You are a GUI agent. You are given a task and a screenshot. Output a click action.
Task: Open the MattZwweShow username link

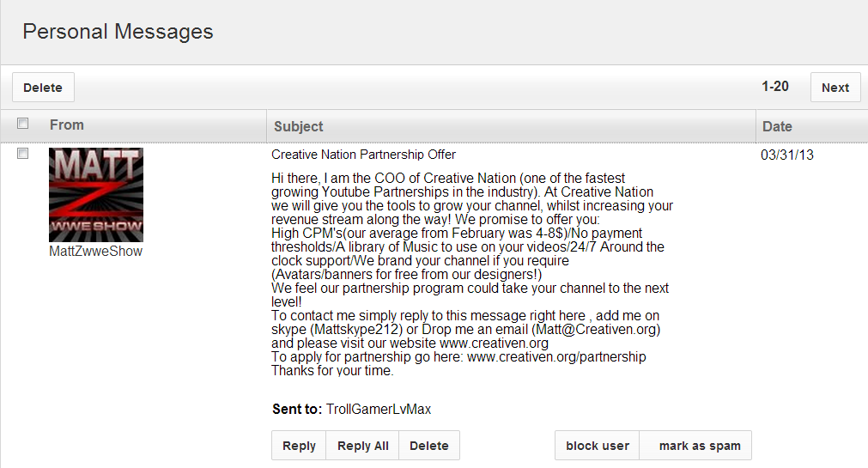(x=96, y=252)
